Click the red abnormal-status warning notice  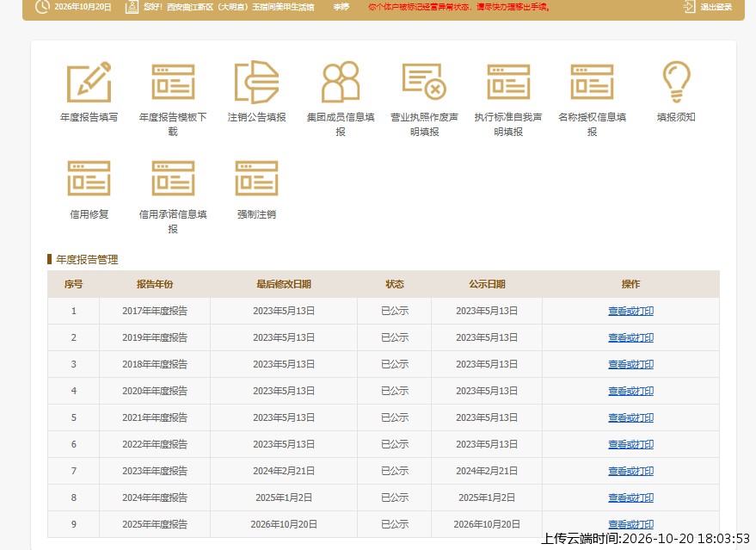[459, 7]
